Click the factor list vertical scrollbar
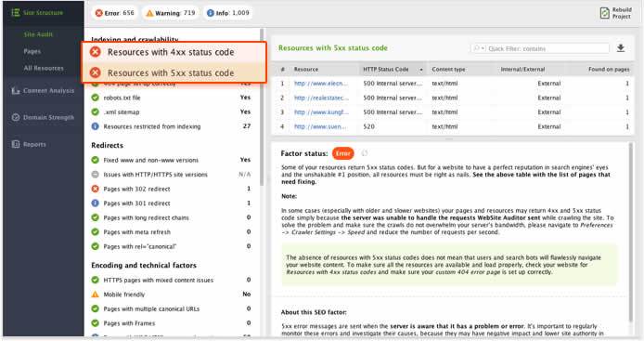Screen dimensions: 644x341 262,107
